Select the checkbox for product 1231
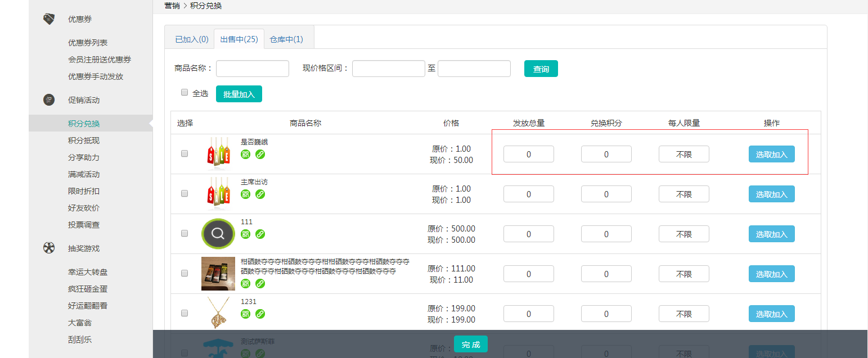 click(x=185, y=313)
